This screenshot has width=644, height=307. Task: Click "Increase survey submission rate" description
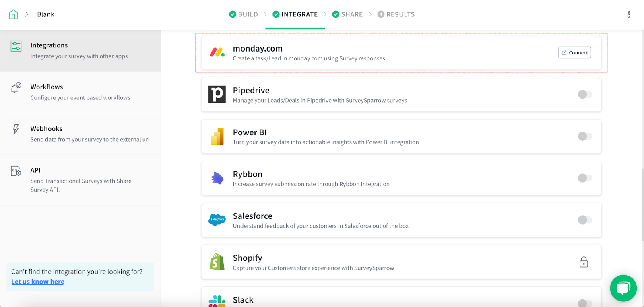[x=311, y=184]
